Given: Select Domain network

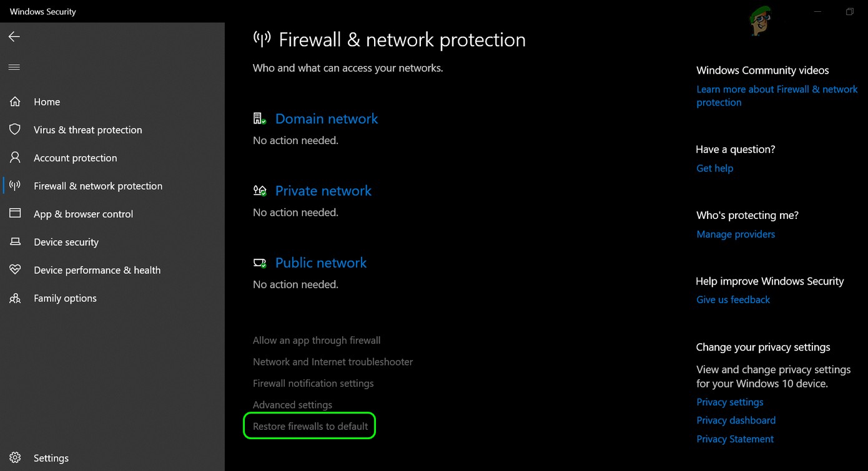Looking at the screenshot, I should coord(327,119).
